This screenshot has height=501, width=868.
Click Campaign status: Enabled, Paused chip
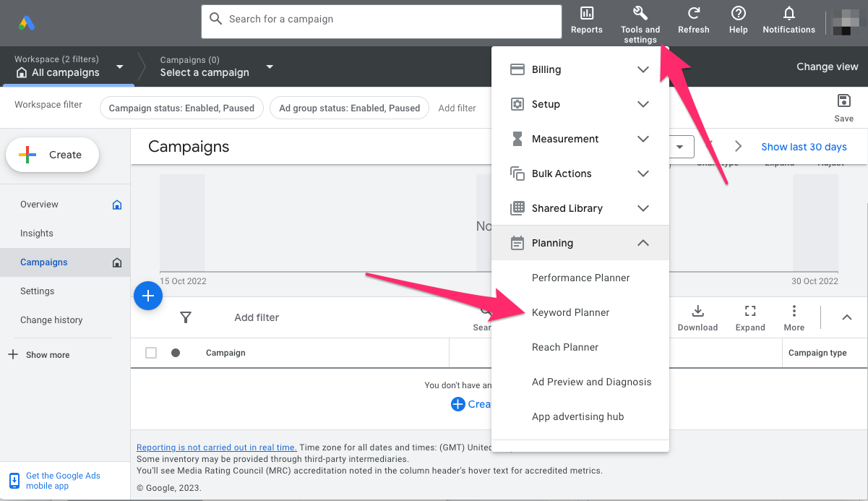pyautogui.click(x=181, y=108)
